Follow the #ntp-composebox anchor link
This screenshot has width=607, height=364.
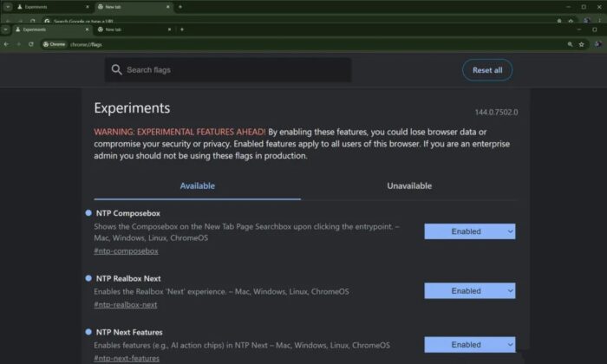126,250
